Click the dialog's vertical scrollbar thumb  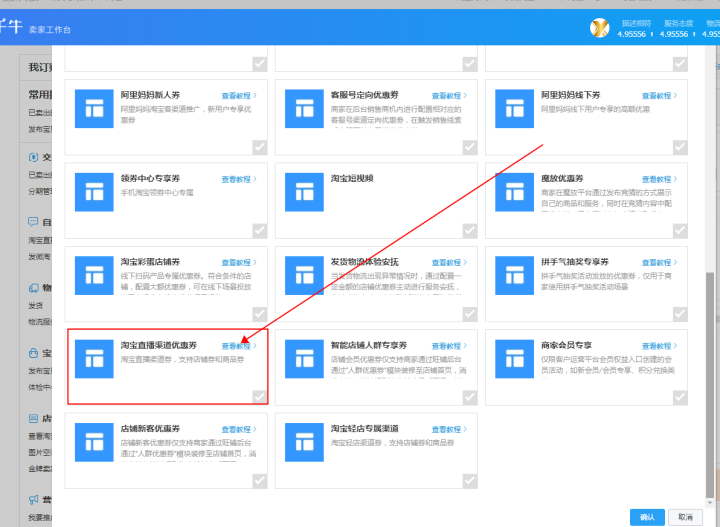(710, 385)
